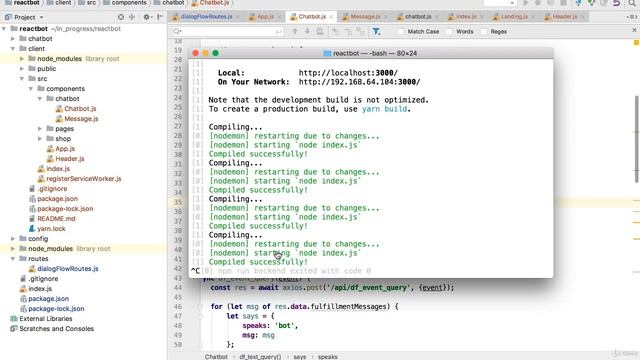Image resolution: width=640 pixels, height=360 pixels.
Task: Collapse the client folder
Action: [13, 49]
